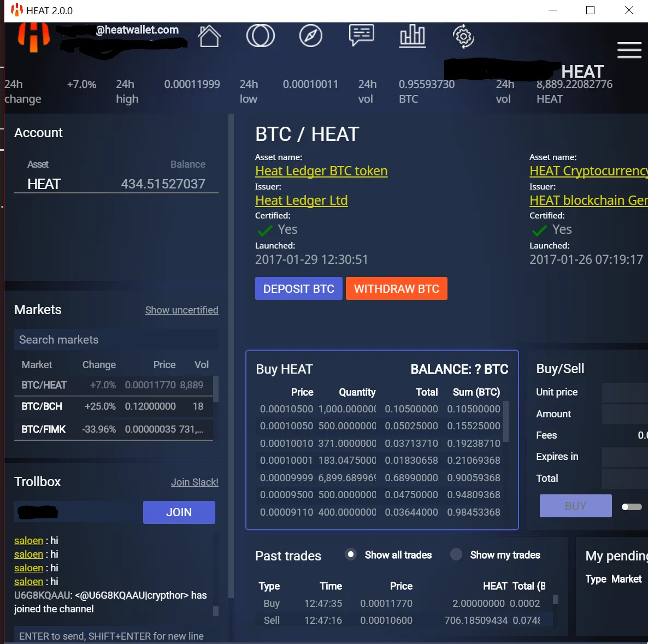Screen dimensions: 648x644
Task: Click the past trades scrollbar
Action: [x=556, y=599]
